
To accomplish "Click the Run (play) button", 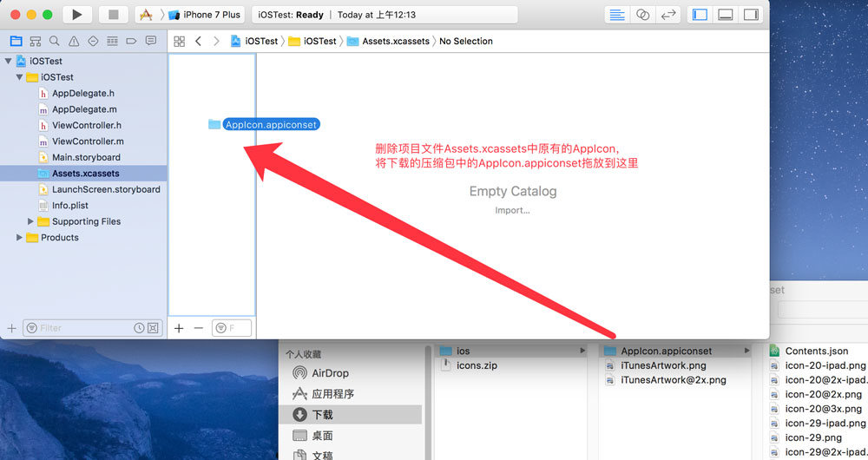I will pos(77,15).
